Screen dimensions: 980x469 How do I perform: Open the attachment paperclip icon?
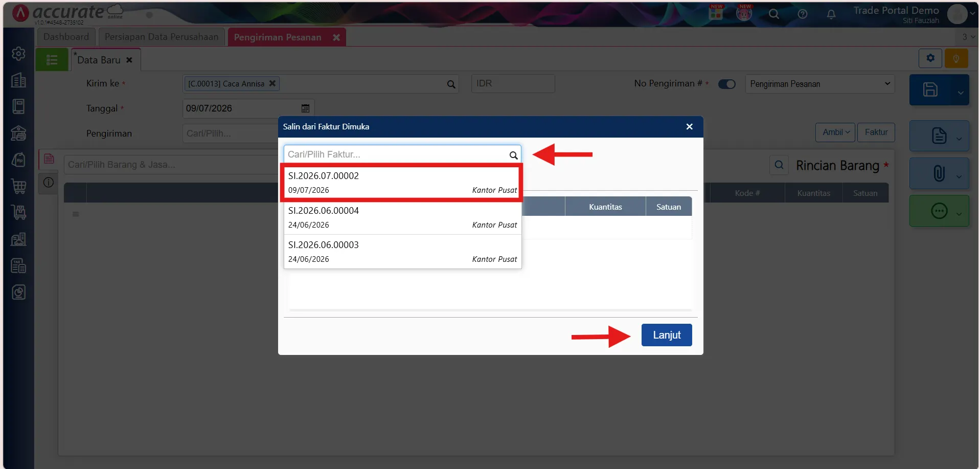pos(939,173)
